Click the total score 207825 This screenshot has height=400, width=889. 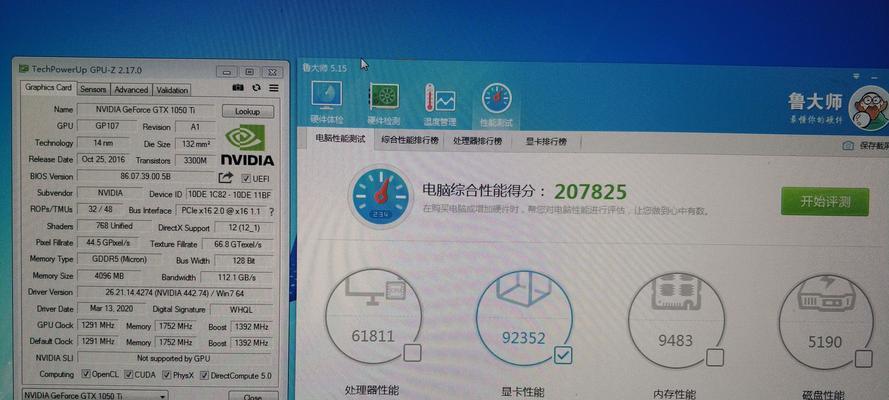pyautogui.click(x=590, y=192)
